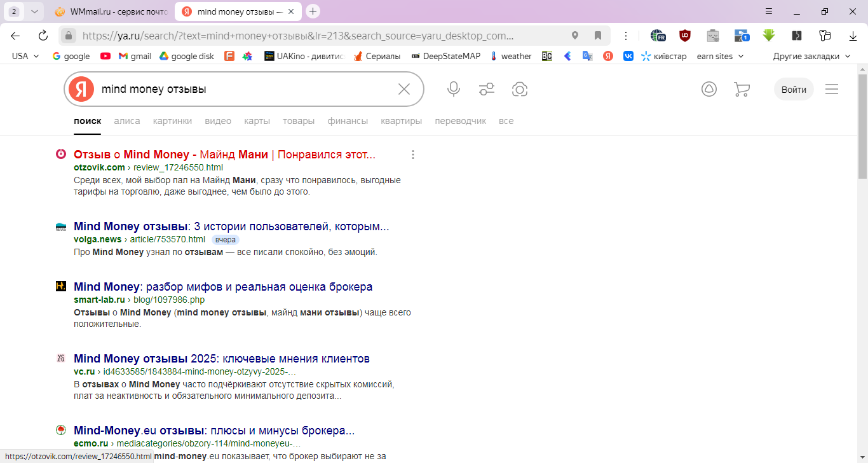Viewport: 868px width, 463px height.
Task: Open the red Yandex bookmark icon
Action: [x=608, y=56]
